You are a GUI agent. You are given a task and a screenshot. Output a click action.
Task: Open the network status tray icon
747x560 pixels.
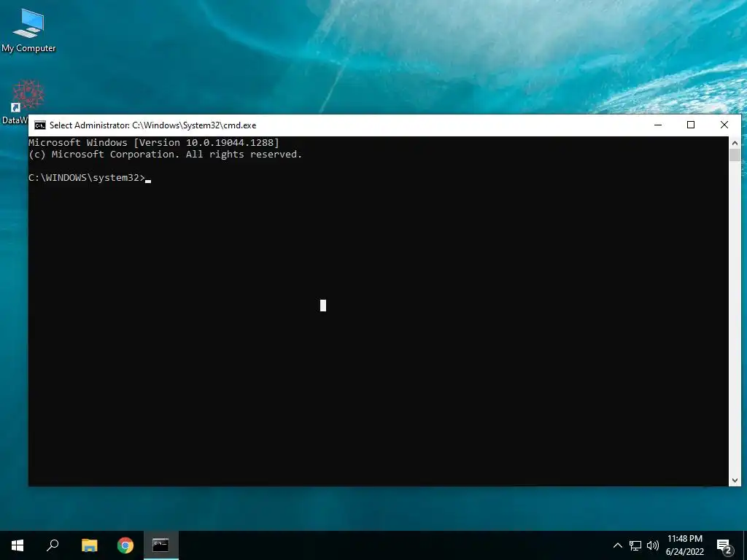coord(635,545)
